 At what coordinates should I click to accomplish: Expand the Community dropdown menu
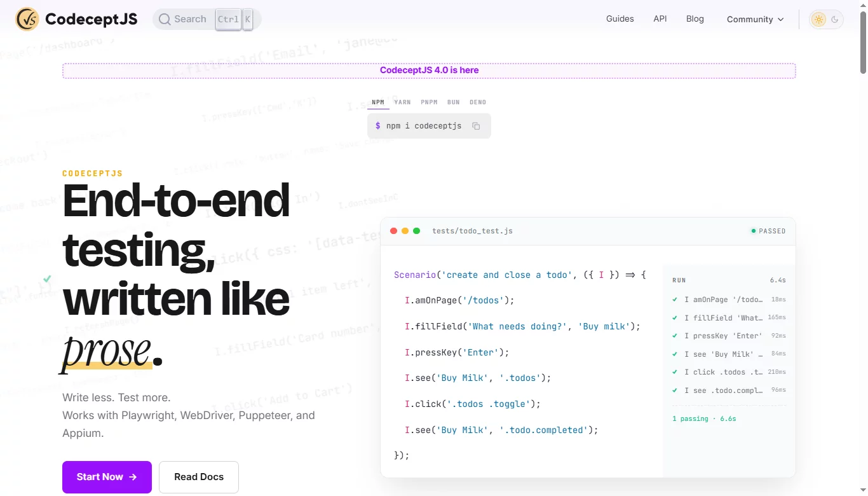point(755,19)
